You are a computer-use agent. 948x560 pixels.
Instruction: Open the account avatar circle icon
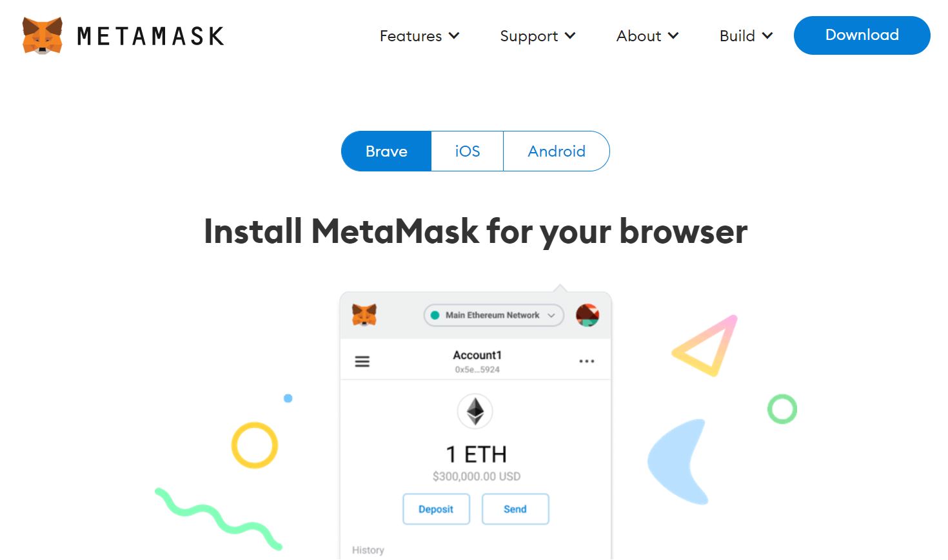coord(588,315)
